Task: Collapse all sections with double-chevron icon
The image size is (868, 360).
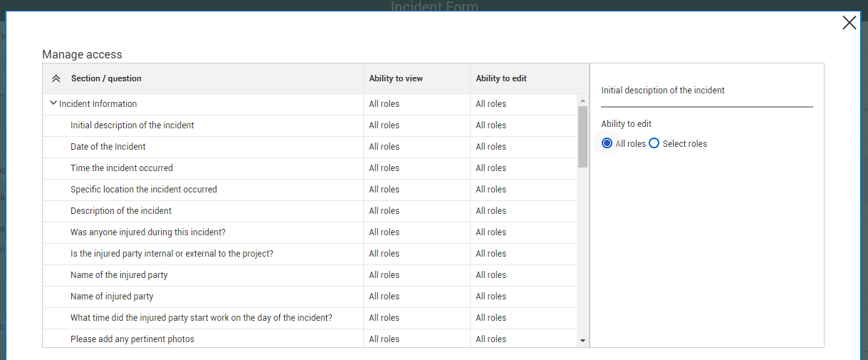Action: pos(56,78)
